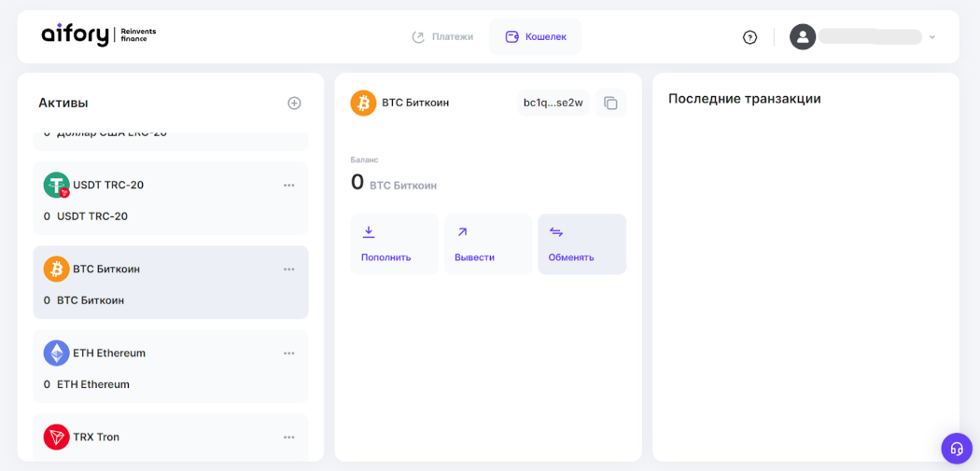Click the 'ETH Ethereum' asset title
The image size is (980, 471).
pos(109,353)
